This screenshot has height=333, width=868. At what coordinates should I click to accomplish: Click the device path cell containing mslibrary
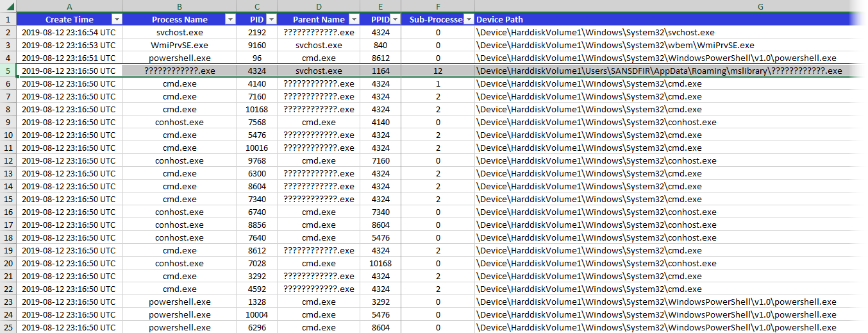pyautogui.click(x=659, y=71)
